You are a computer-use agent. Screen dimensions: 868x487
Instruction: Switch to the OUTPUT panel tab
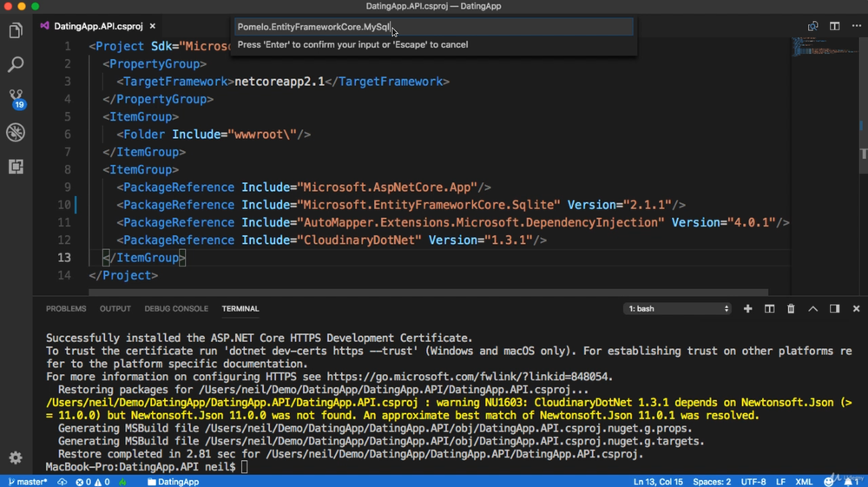point(115,309)
